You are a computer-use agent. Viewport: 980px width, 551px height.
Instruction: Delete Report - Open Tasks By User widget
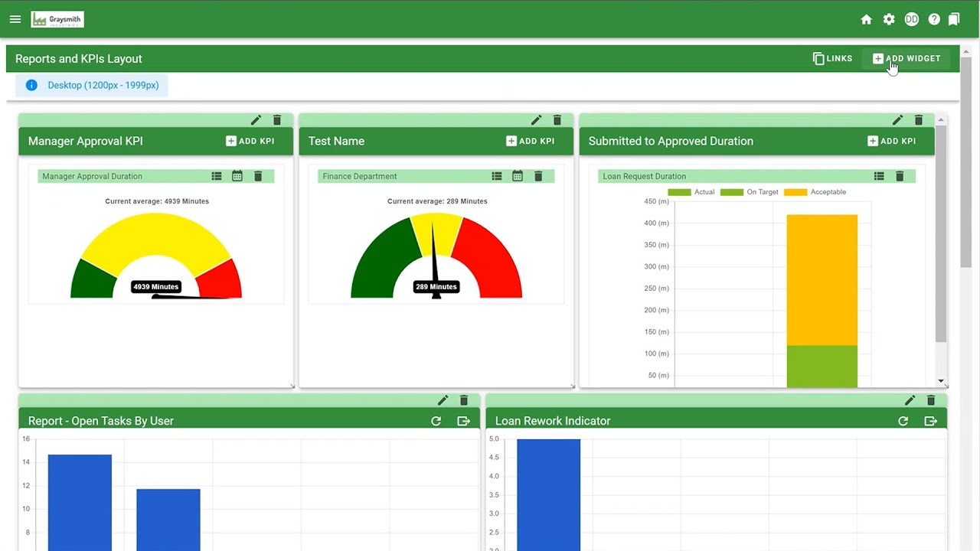[464, 400]
